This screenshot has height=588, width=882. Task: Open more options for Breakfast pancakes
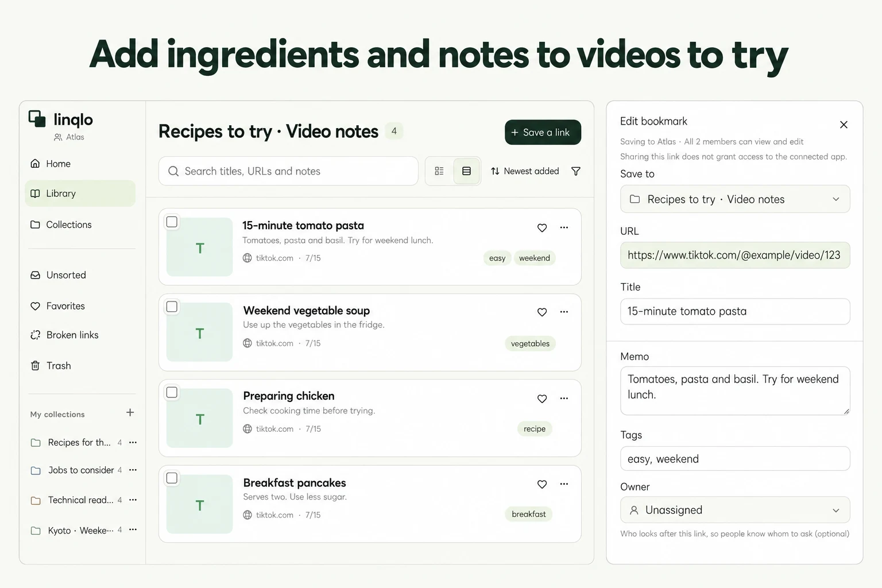[564, 484]
